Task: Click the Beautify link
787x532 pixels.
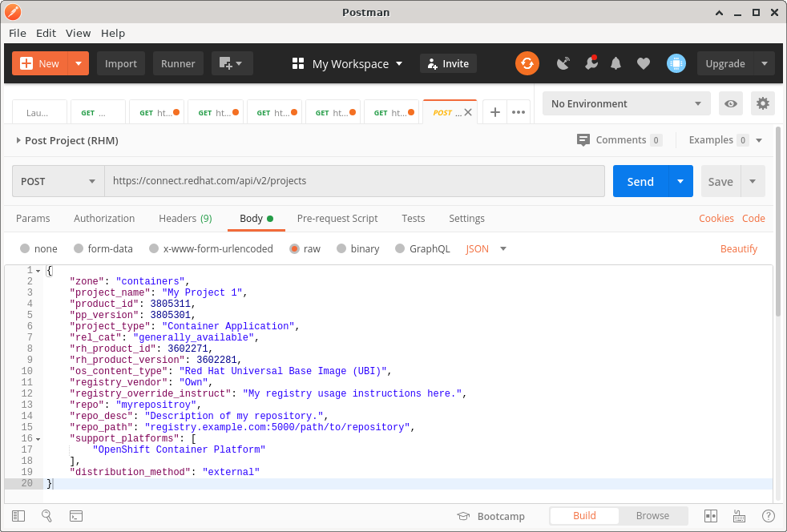Action: click(739, 248)
